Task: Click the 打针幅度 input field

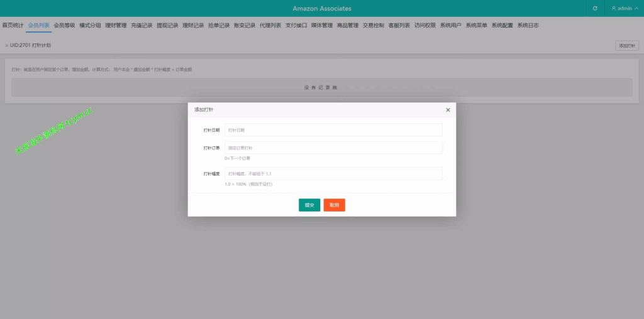Action: [333, 173]
